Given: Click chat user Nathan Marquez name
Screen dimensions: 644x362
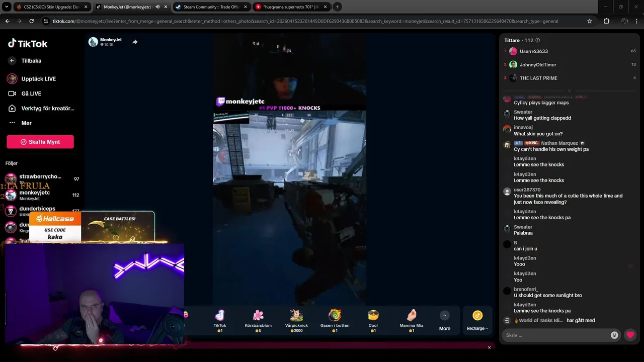Looking at the screenshot, I should pyautogui.click(x=559, y=143).
